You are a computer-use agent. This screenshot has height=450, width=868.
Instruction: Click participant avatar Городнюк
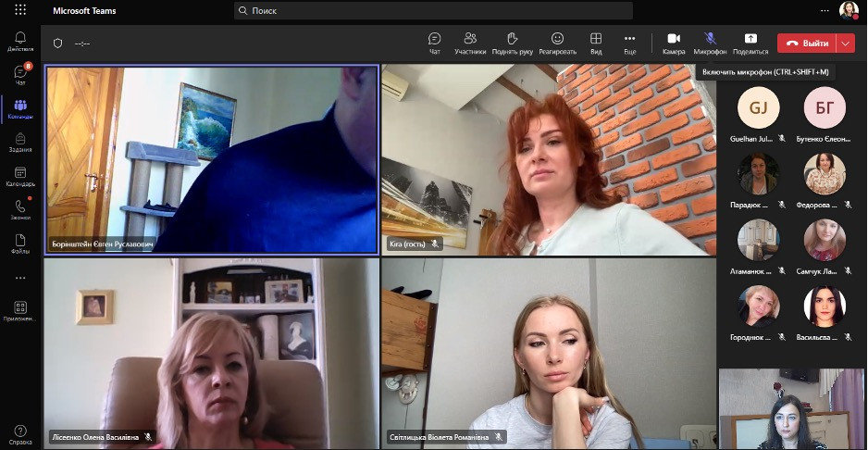tap(759, 306)
